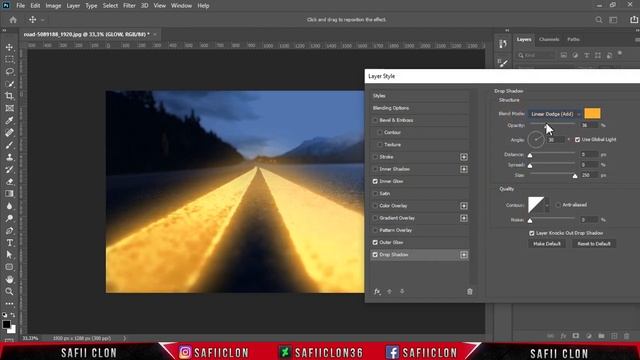The width and height of the screenshot is (640, 360).
Task: Click the orange shadow color swatch
Action: (592, 113)
